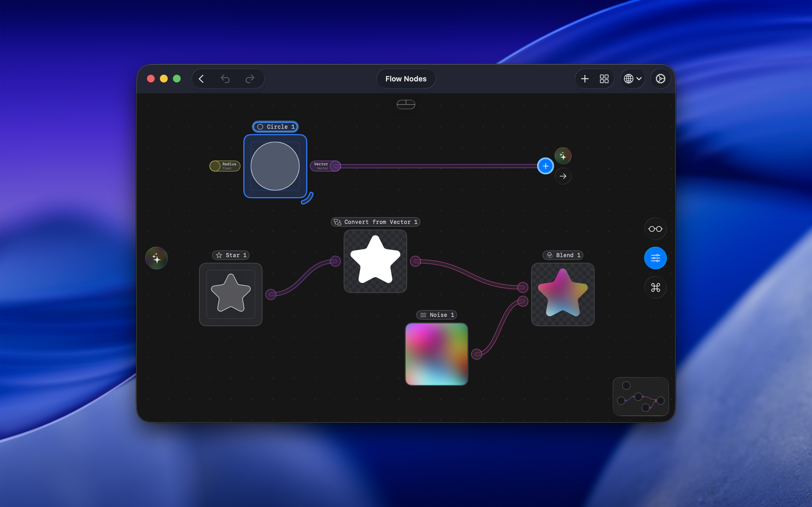
Task: Expand the top split panel handle
Action: (x=406, y=104)
